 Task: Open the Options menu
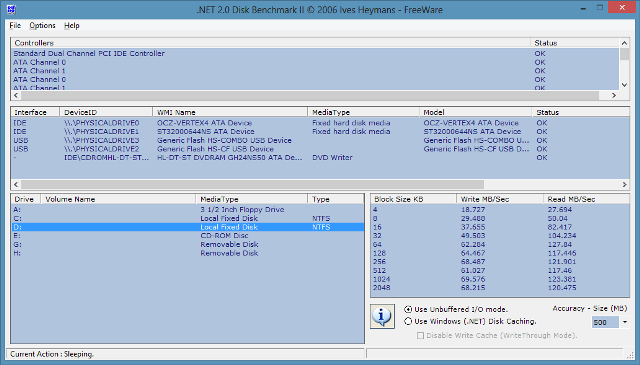pyautogui.click(x=42, y=25)
